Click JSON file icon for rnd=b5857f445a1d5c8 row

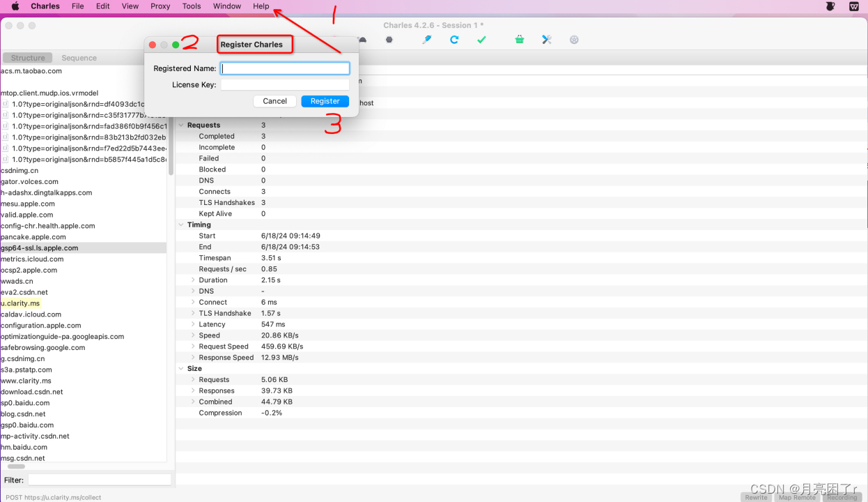click(x=6, y=160)
